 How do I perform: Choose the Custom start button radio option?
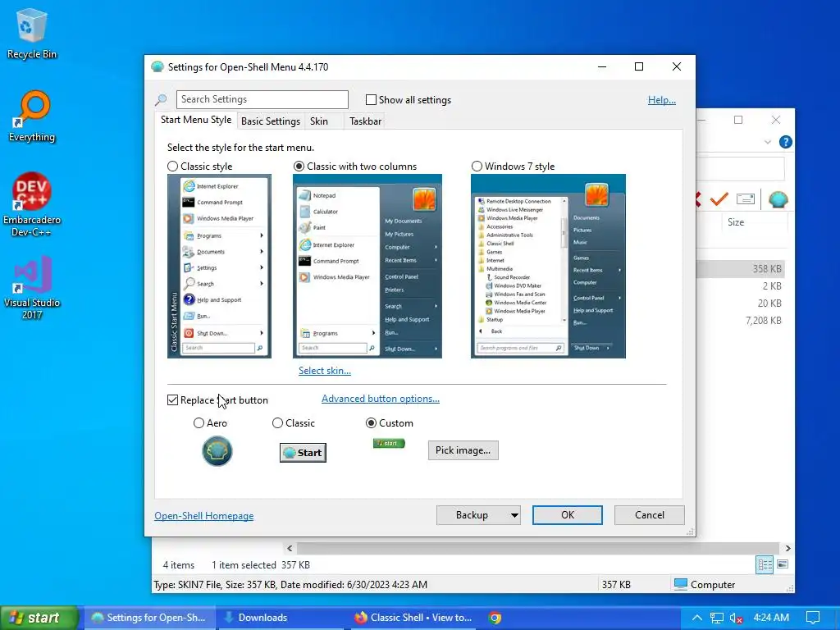[x=371, y=423]
